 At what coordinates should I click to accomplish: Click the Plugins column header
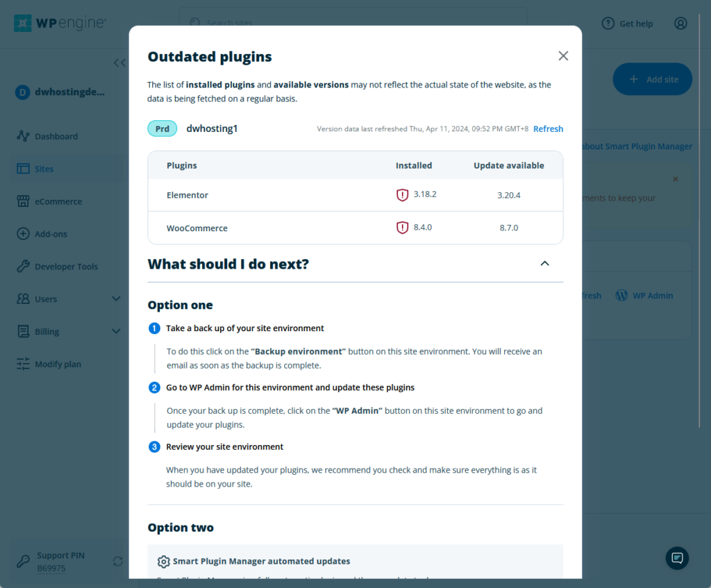tap(181, 165)
